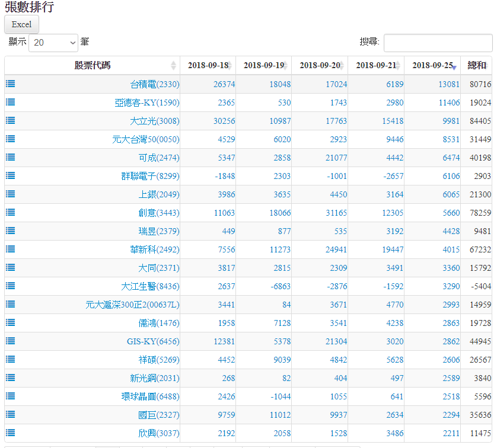
Task: Sort by the 2018-09-18 column header
Action: click(208, 65)
